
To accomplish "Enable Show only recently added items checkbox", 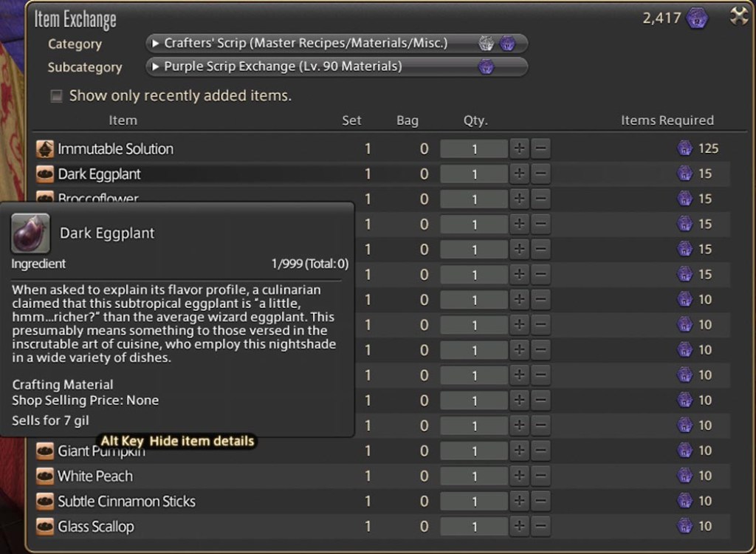I will (56, 96).
